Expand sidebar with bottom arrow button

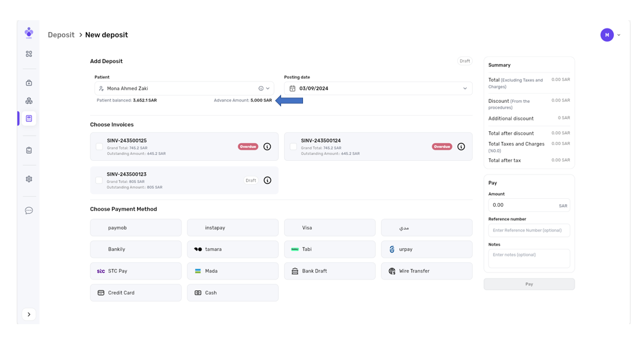click(x=28, y=315)
